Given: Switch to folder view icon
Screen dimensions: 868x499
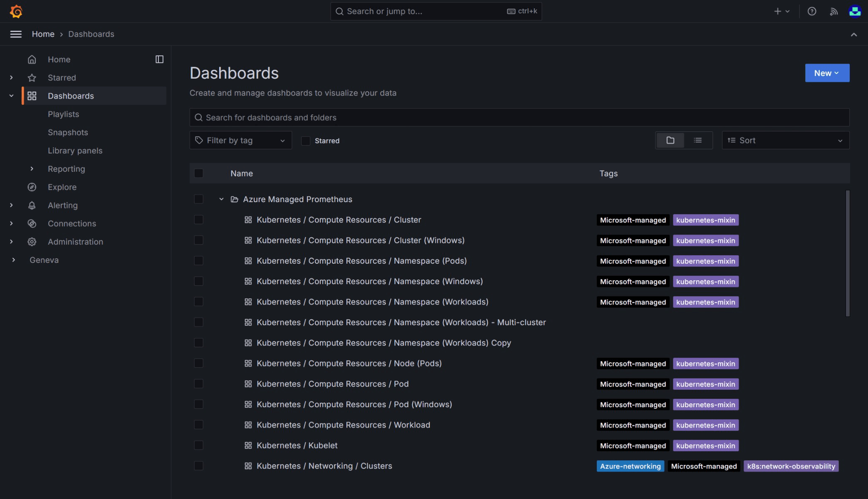Looking at the screenshot, I should tap(670, 141).
